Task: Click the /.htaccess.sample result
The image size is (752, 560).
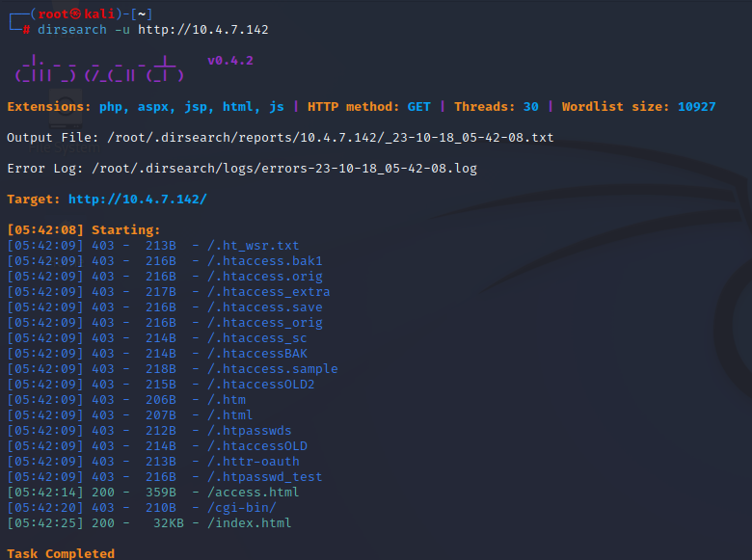Action: (x=273, y=369)
